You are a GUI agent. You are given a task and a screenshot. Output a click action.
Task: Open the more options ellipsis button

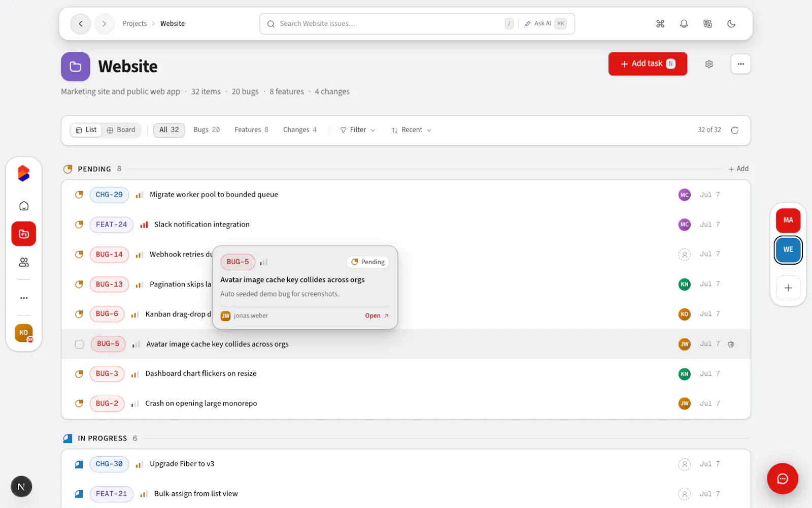point(741,64)
